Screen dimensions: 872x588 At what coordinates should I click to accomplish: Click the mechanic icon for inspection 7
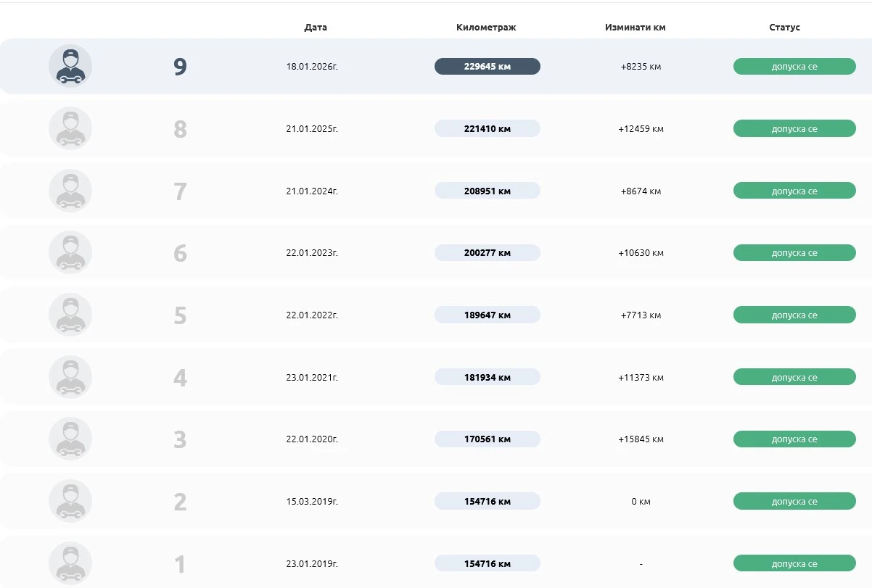coord(70,191)
